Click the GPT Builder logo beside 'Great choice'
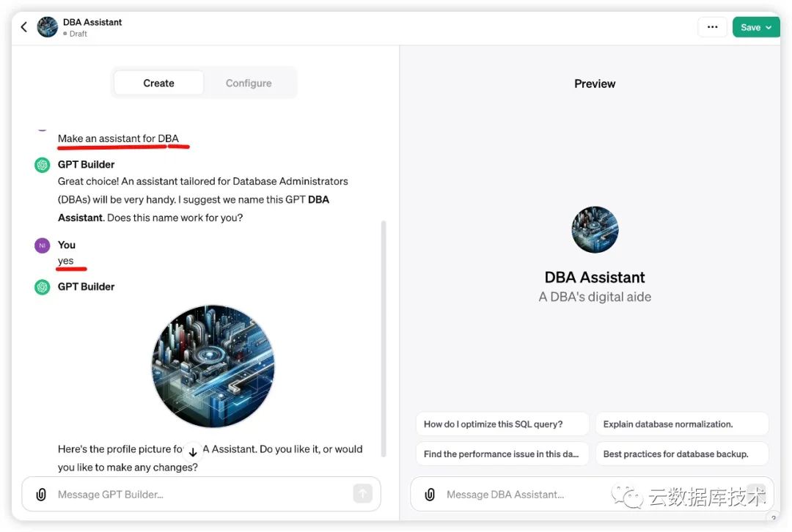The image size is (792, 532). point(43,165)
